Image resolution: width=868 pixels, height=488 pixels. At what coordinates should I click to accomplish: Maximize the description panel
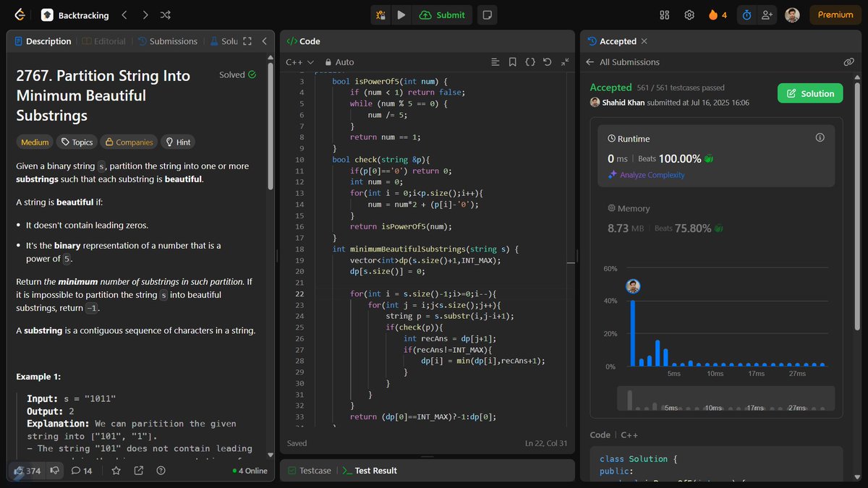click(247, 41)
